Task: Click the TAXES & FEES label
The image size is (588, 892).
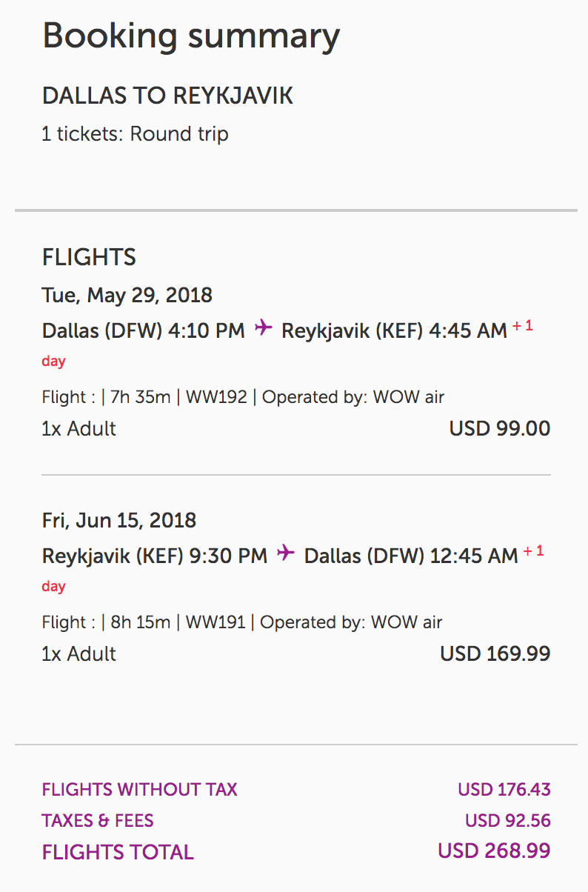Action: 98,821
